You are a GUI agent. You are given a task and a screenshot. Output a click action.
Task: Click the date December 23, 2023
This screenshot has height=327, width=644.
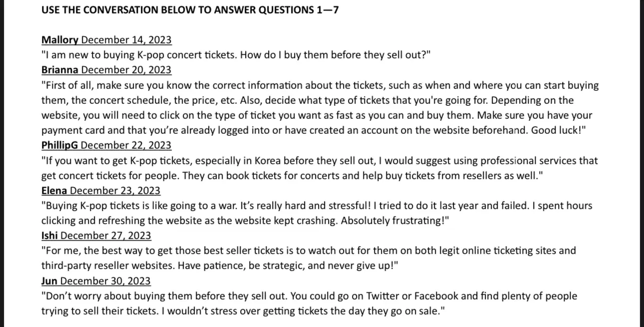[x=115, y=190]
